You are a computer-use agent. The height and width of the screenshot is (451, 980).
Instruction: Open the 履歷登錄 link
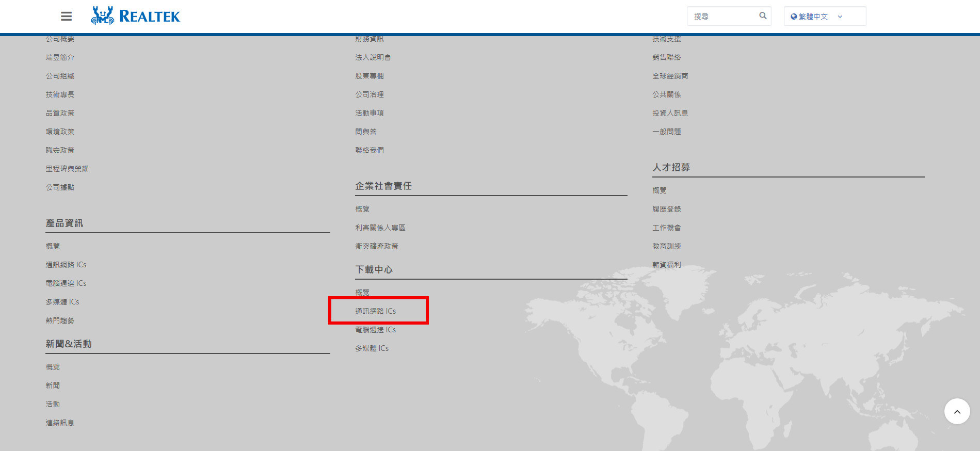click(666, 209)
